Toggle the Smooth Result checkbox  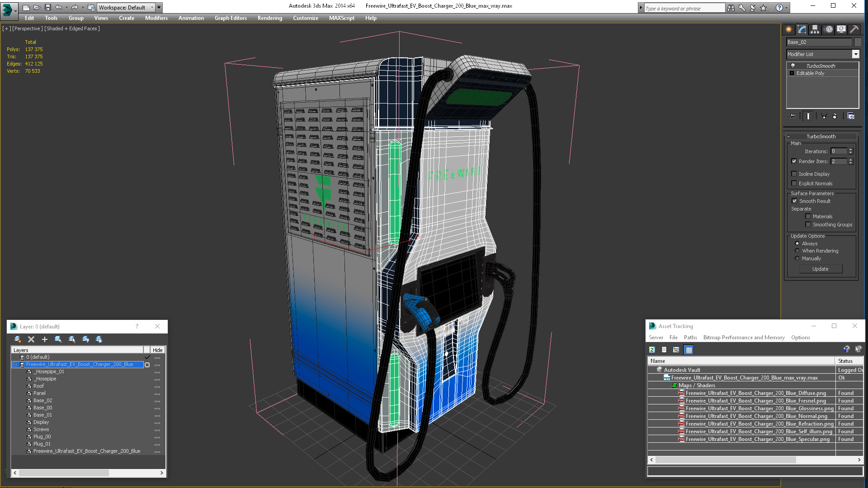(x=794, y=201)
